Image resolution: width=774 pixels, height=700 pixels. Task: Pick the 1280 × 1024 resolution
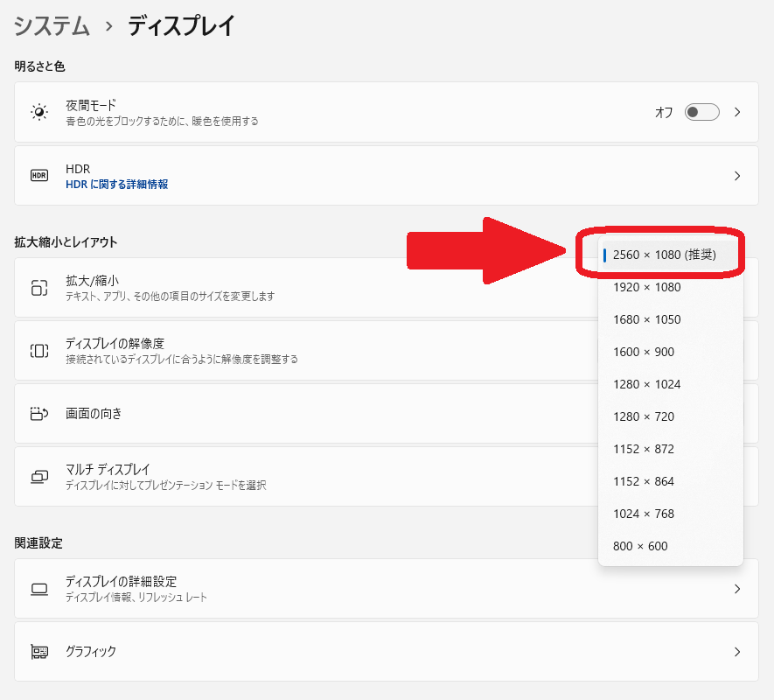670,384
